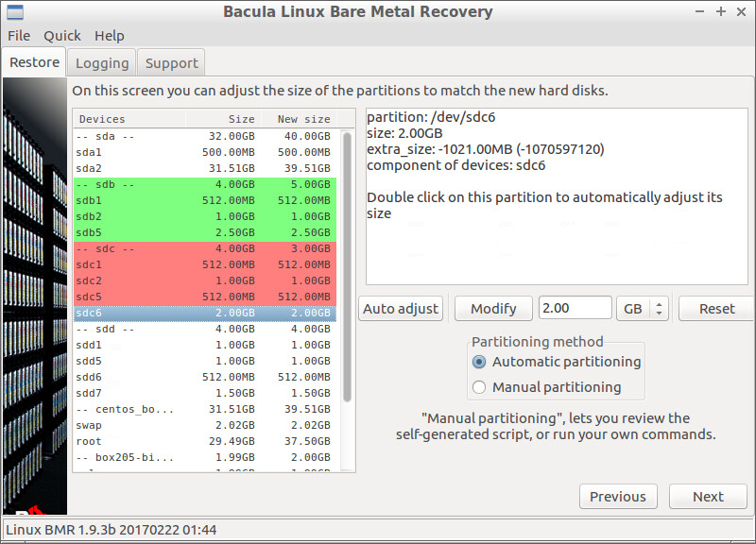Maximize the Bacula recovery window

[x=721, y=11]
